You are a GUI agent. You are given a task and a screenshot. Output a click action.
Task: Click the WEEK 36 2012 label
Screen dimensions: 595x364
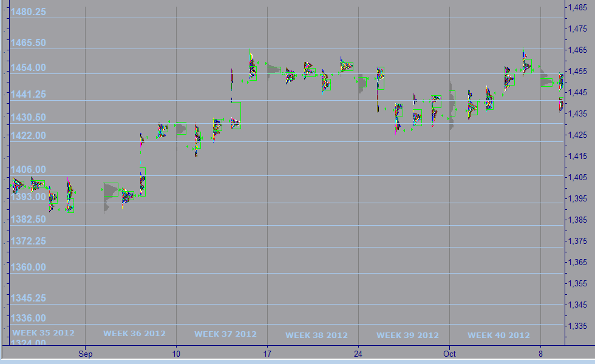pos(134,334)
